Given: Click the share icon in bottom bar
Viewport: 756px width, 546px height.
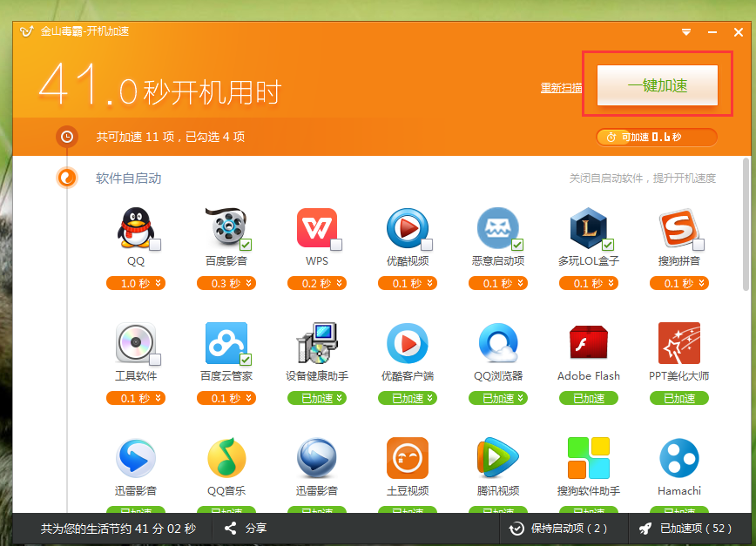Looking at the screenshot, I should (230, 529).
